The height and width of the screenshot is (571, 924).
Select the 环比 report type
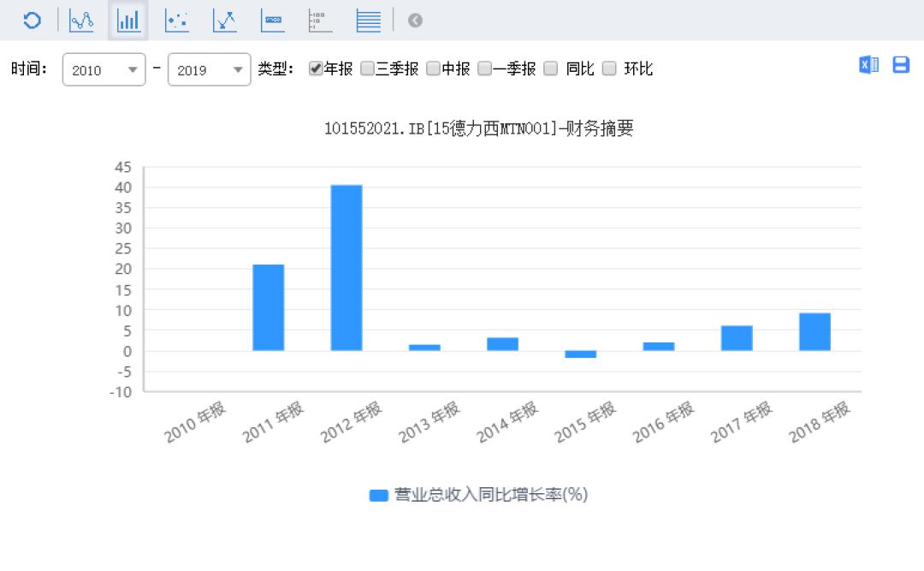pyautogui.click(x=609, y=68)
